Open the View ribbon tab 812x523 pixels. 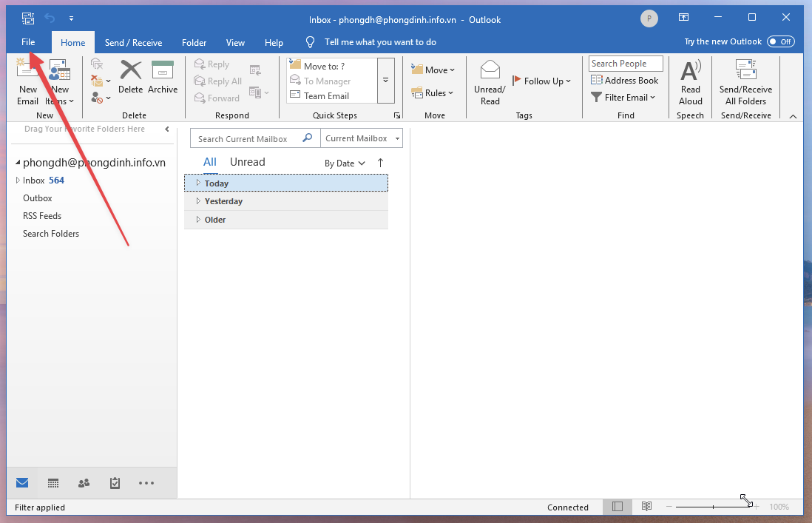[x=235, y=43]
